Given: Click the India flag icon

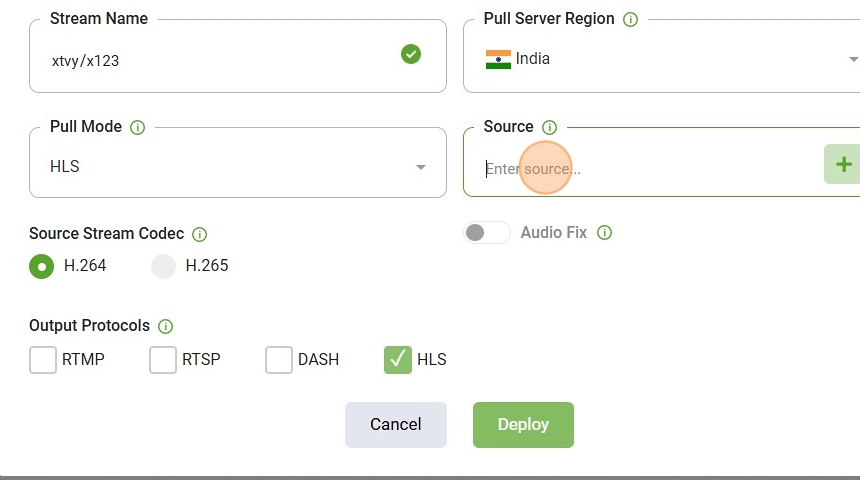Looking at the screenshot, I should [x=498, y=59].
